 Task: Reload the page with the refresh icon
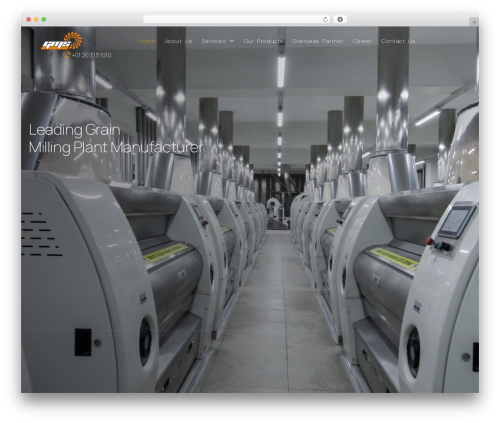click(x=325, y=19)
